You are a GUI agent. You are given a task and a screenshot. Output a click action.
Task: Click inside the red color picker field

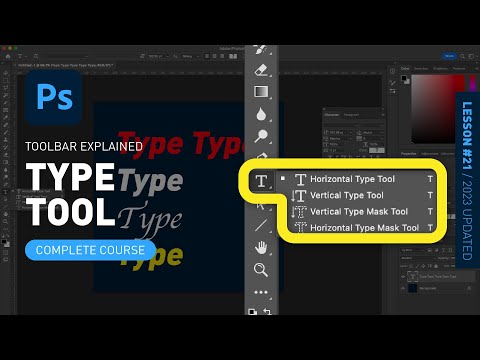438,109
